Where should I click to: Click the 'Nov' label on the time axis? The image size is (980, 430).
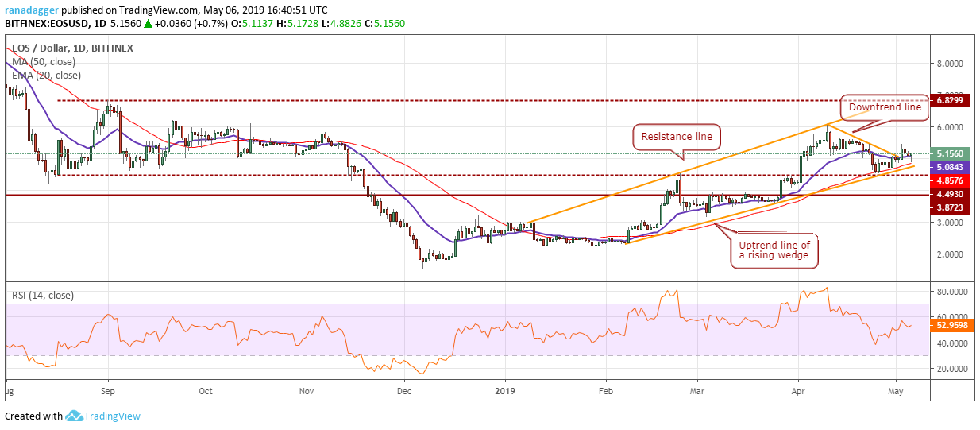(x=307, y=391)
